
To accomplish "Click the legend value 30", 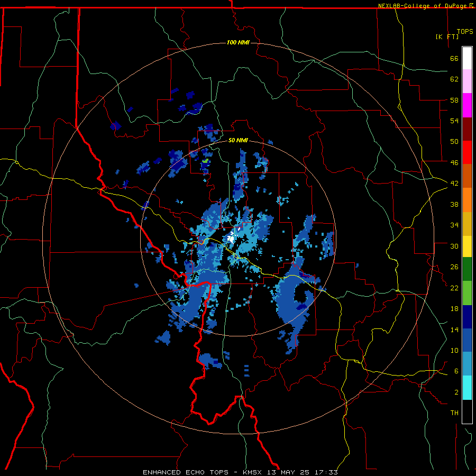I will (454, 246).
